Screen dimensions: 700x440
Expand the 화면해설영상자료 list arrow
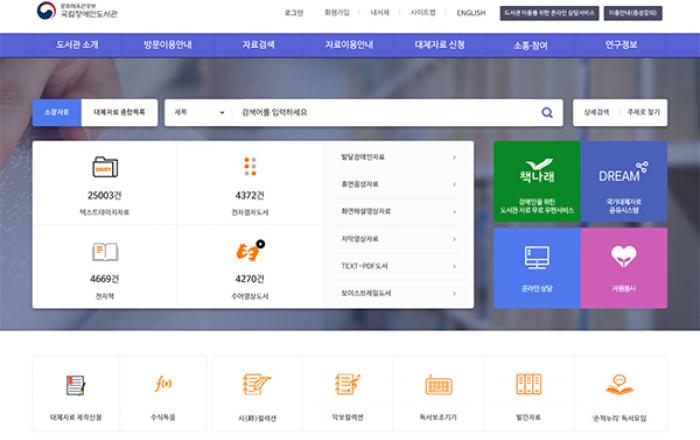pos(454,212)
